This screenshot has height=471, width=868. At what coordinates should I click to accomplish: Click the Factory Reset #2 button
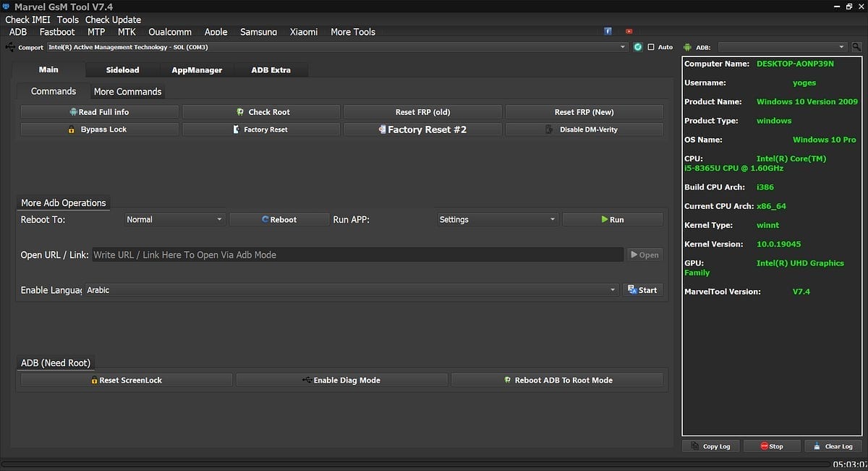[x=422, y=130]
